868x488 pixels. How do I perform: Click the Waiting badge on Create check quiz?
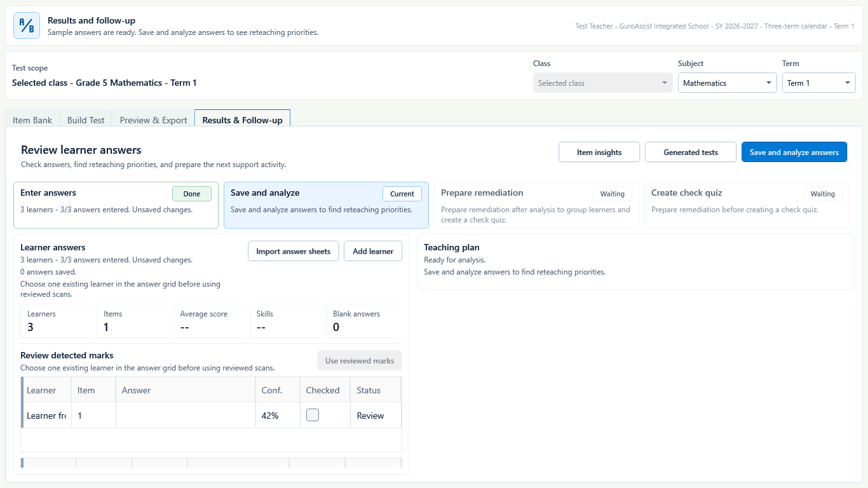[x=823, y=194]
